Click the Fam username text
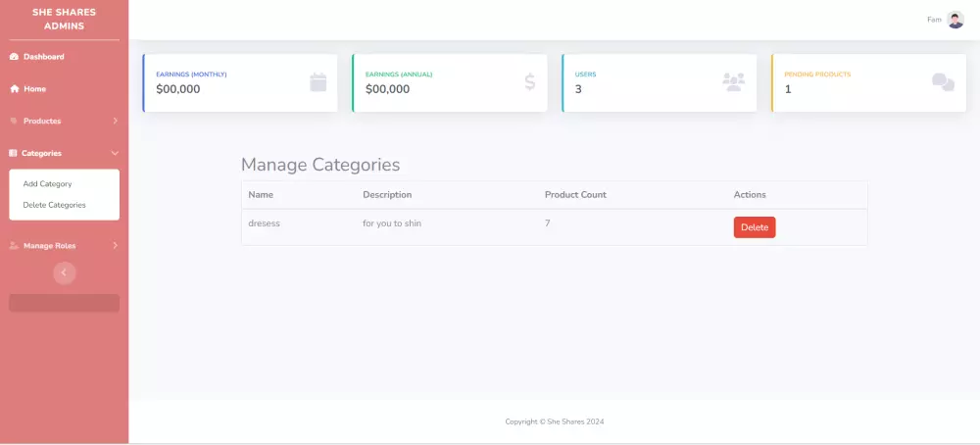 [934, 20]
